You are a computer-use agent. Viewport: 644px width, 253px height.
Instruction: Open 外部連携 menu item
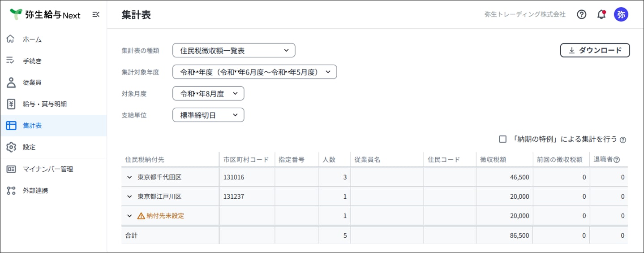coord(53,191)
